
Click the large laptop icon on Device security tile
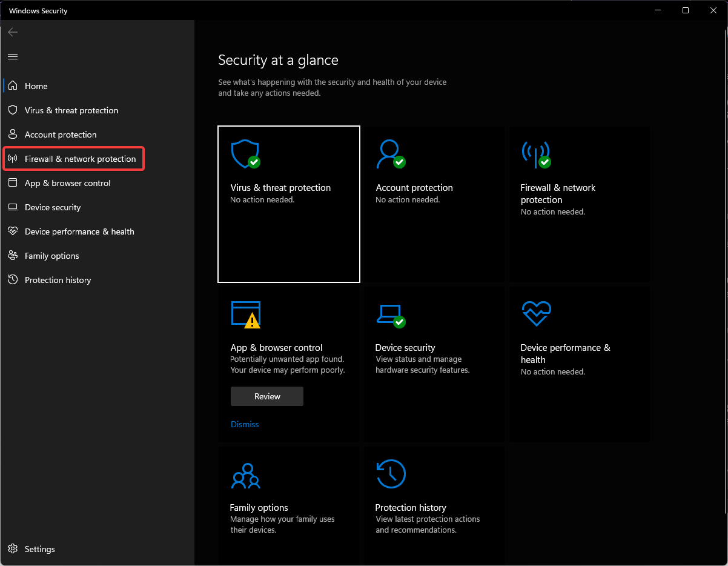(x=390, y=315)
